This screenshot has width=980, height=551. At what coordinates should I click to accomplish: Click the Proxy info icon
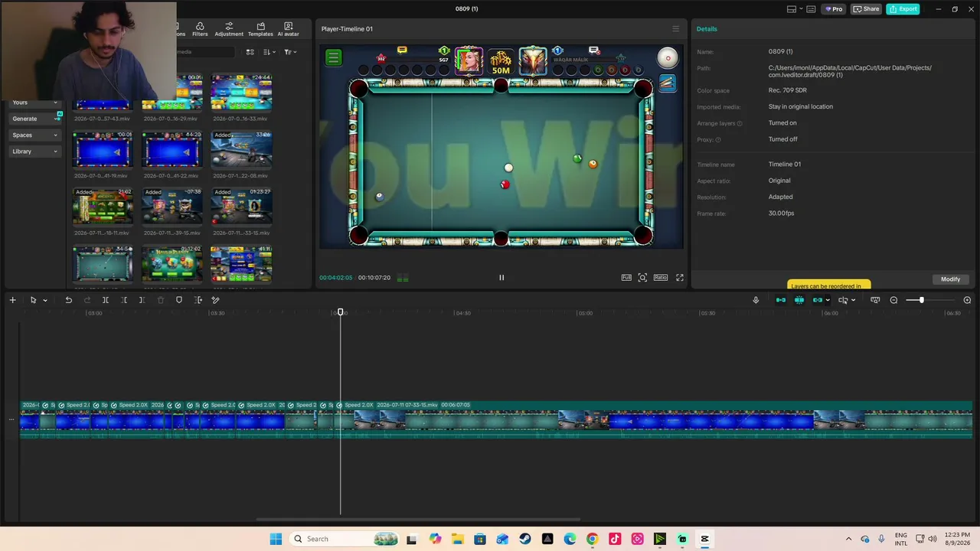(719, 140)
